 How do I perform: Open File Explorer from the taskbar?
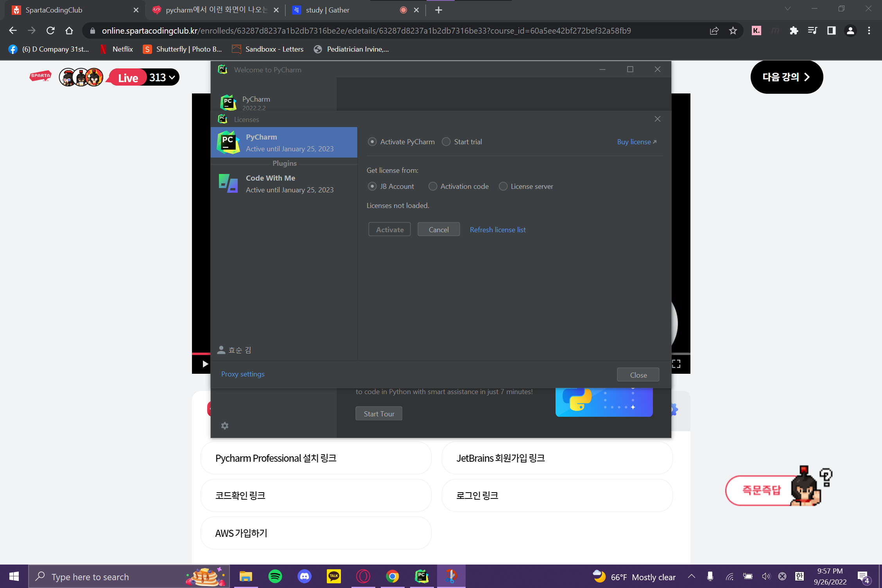tap(246, 576)
